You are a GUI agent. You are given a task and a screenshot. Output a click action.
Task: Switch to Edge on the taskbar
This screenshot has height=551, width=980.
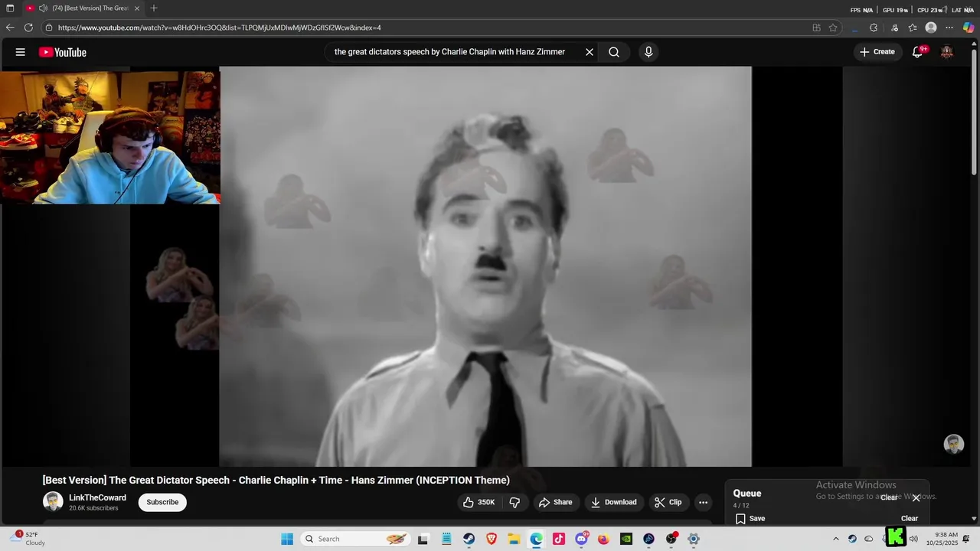(x=536, y=539)
